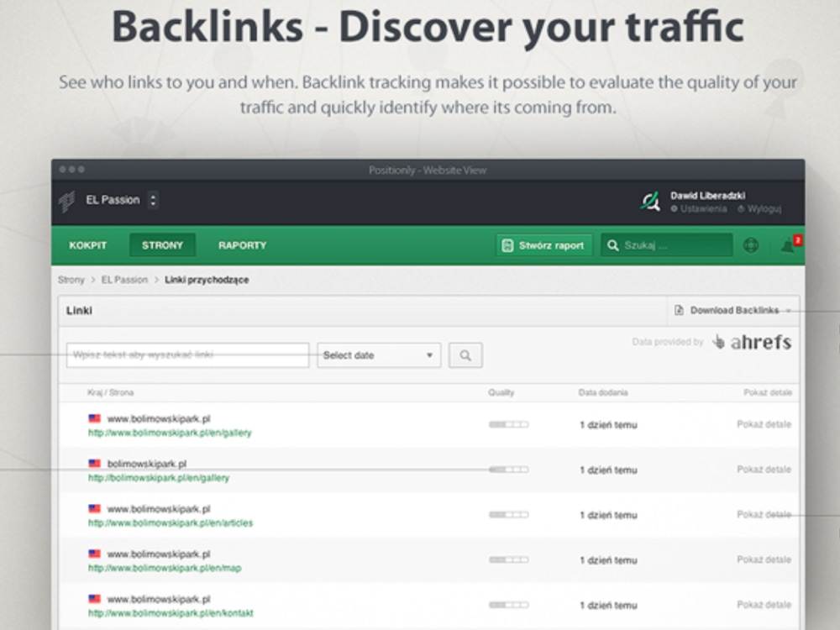The image size is (840, 630).
Task: Click the Stwórz raport button
Action: 543,245
